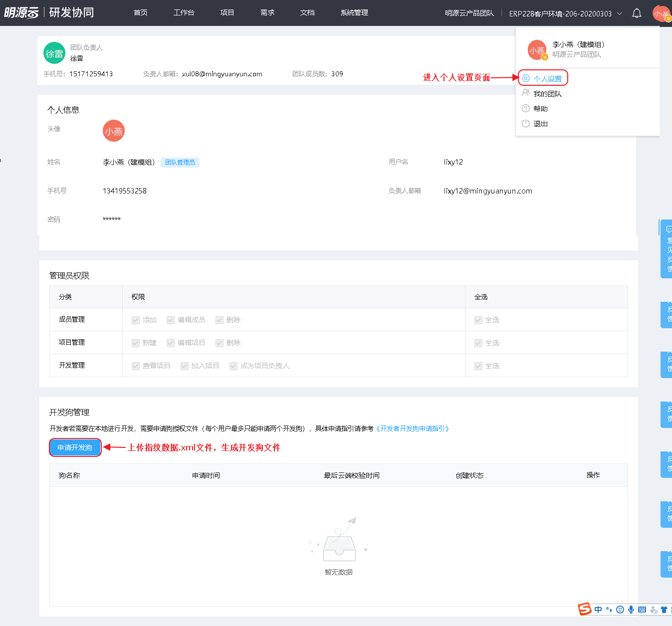Click the notification bell icon
672x626 pixels.
tap(637, 13)
